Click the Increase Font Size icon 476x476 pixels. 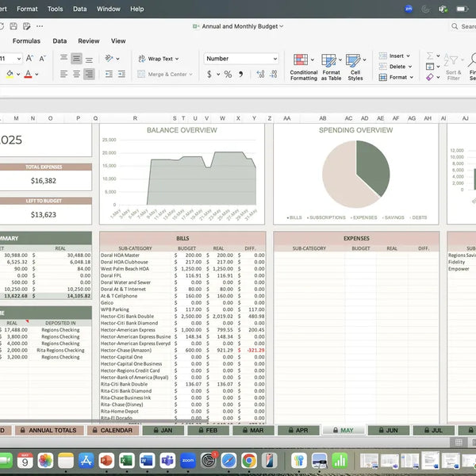tap(29, 59)
